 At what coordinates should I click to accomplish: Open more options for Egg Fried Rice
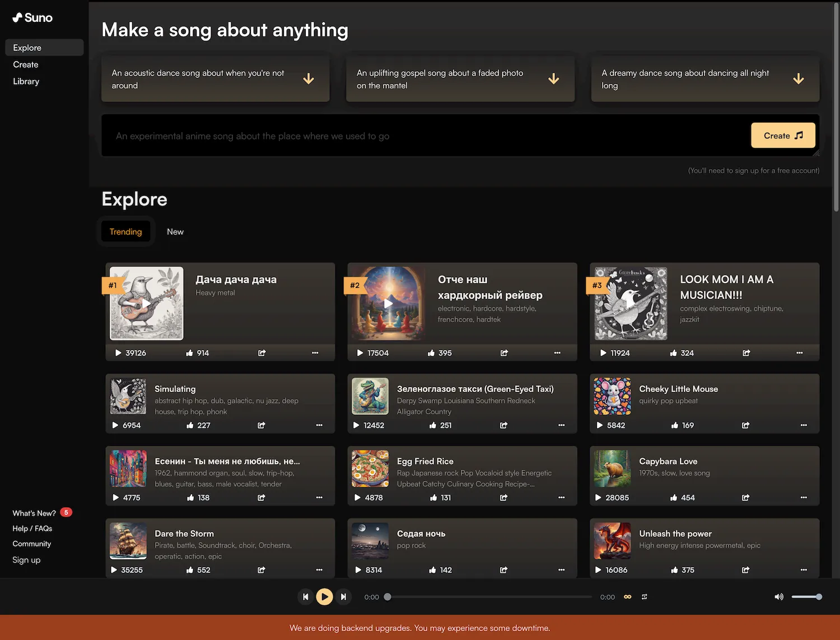point(562,498)
